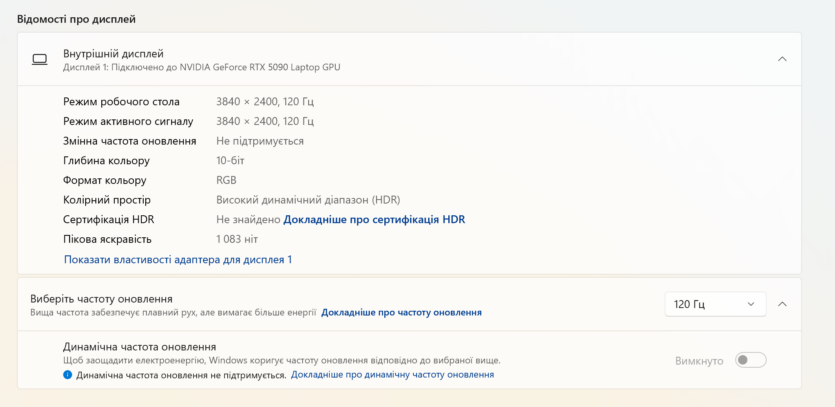The height and width of the screenshot is (407, 835).
Task: Click the Внутрішній дисплей header title
Action: 113,54
